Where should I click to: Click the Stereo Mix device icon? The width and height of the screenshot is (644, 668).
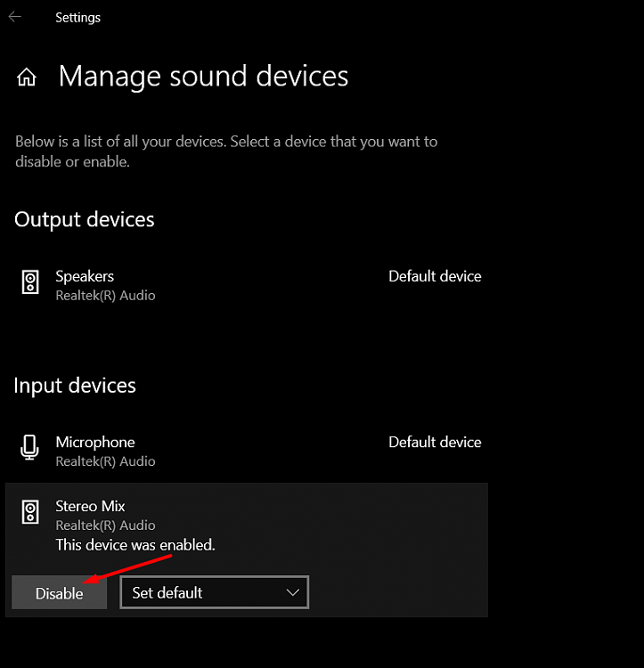pos(30,511)
